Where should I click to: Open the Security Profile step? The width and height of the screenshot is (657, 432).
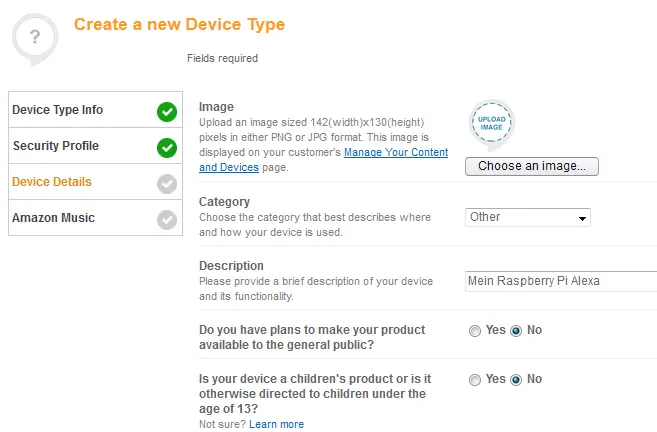96,146
